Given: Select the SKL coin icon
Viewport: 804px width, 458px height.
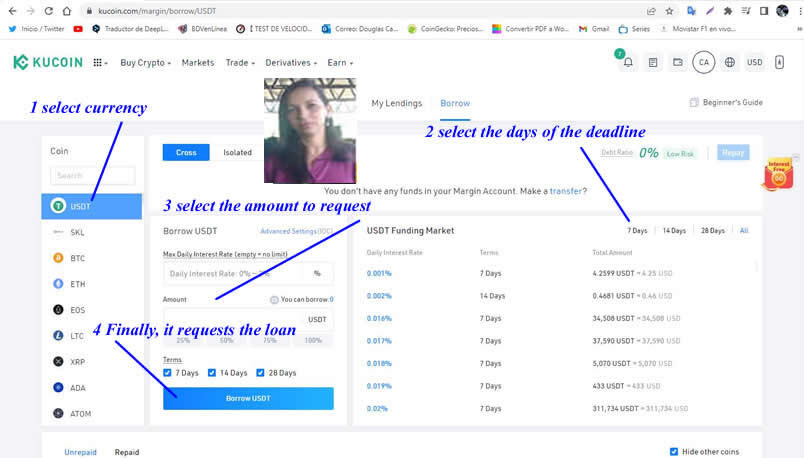Looking at the screenshot, I should [x=58, y=232].
